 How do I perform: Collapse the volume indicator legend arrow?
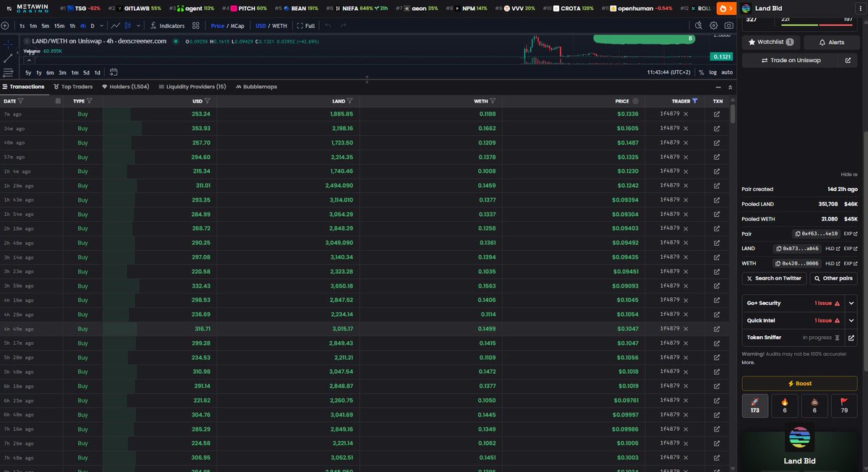[29, 61]
